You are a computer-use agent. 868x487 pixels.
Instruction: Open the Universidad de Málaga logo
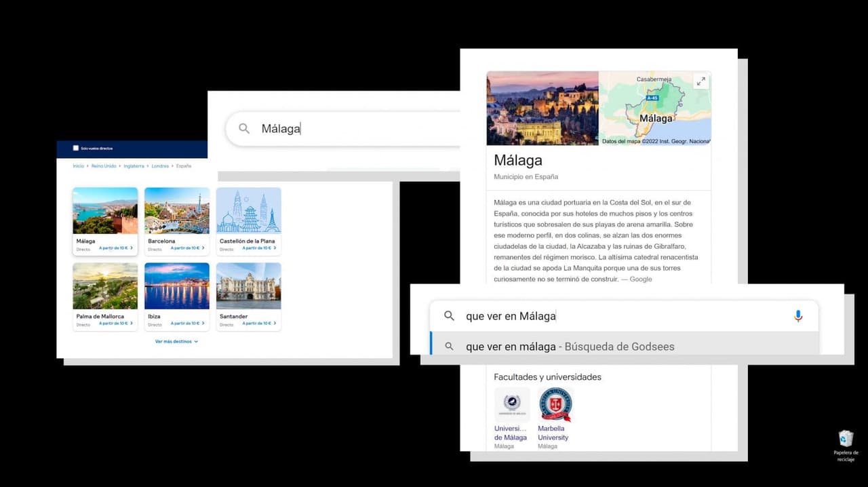pyautogui.click(x=512, y=405)
